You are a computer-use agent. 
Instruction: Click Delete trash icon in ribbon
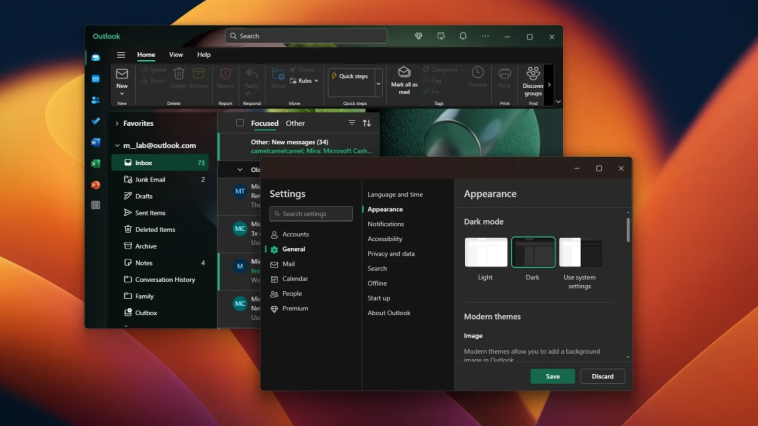(x=179, y=73)
